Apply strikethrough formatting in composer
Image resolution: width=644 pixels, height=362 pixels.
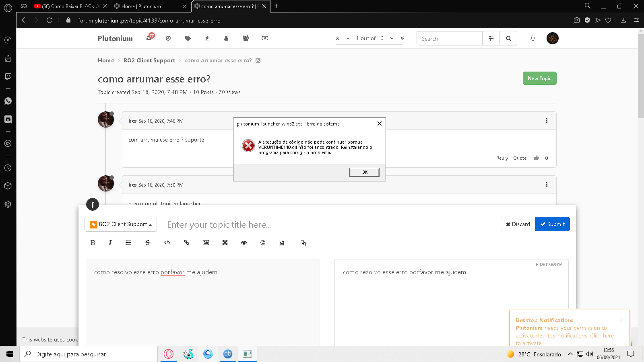(x=148, y=243)
